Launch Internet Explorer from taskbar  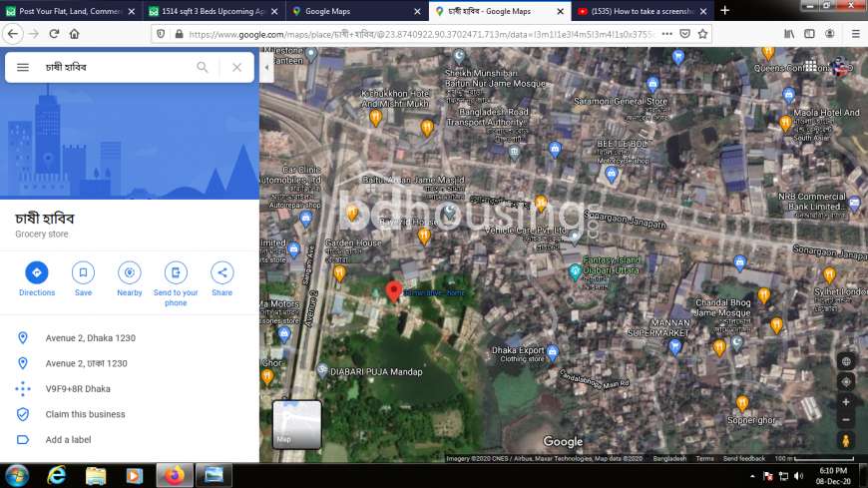pos(57,476)
